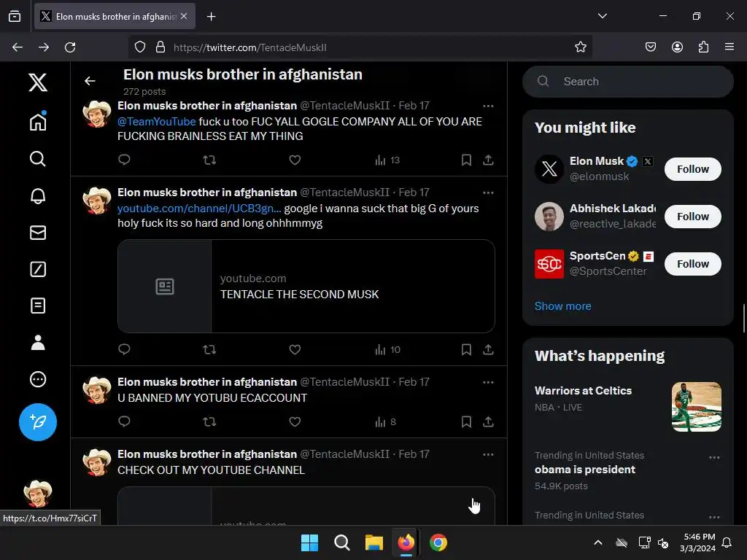747x560 pixels.
Task: Follow Abhishek Lakade
Action: tap(693, 216)
